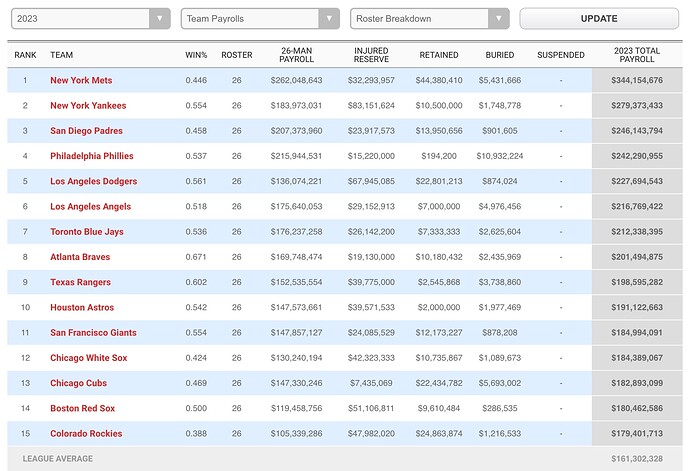Open the Chicago White Sox link

pos(88,358)
